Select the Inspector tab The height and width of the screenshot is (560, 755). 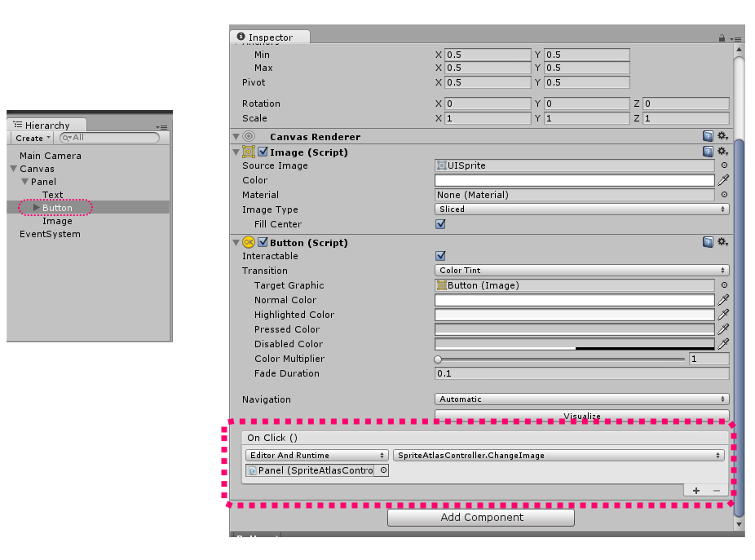click(x=270, y=37)
